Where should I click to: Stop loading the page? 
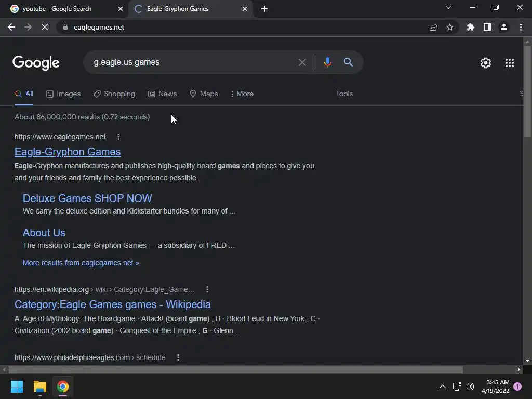coord(45,27)
